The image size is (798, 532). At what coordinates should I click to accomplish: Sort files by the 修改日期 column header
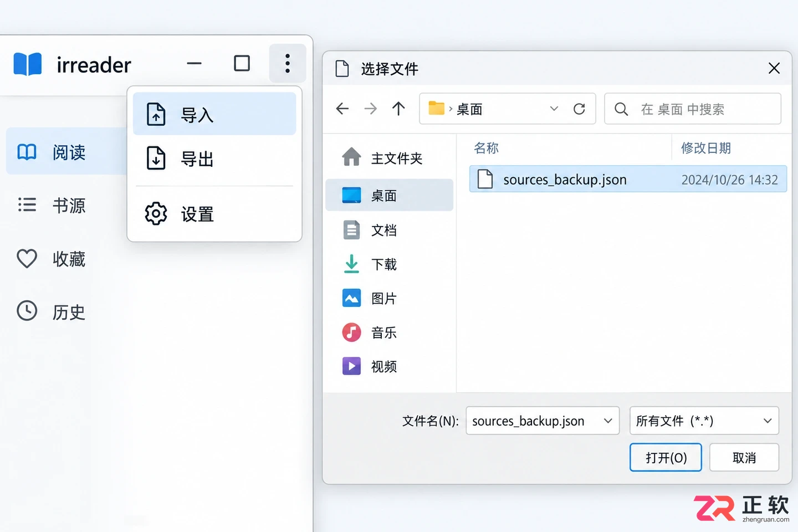click(x=705, y=148)
